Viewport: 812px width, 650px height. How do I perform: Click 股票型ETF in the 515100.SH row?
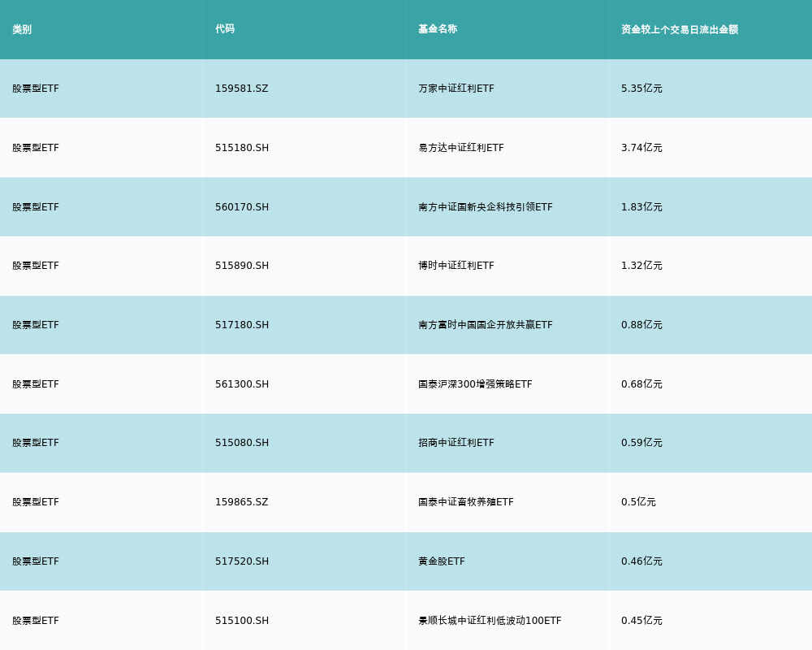pyautogui.click(x=36, y=621)
